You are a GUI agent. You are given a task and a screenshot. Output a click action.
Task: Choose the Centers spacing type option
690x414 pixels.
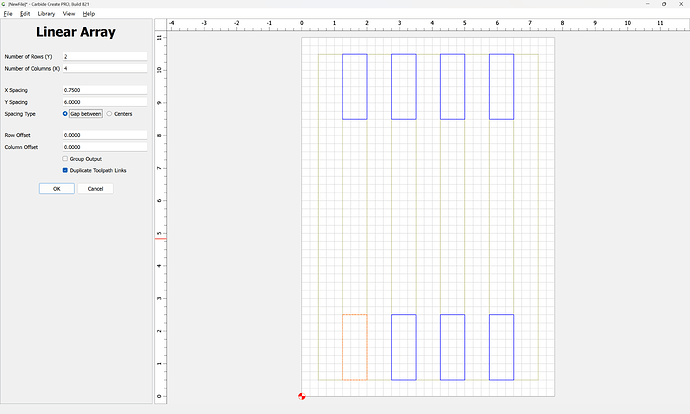point(110,114)
